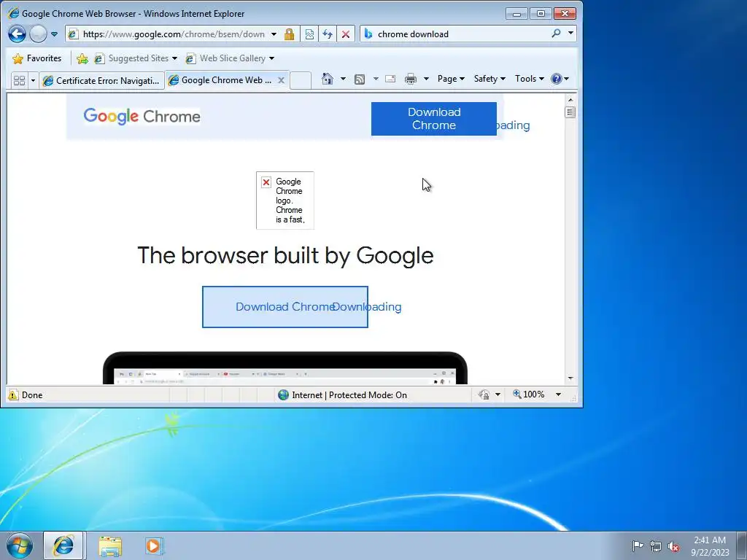Click the RSS feeds icon
The width and height of the screenshot is (747, 560).
coord(360,79)
